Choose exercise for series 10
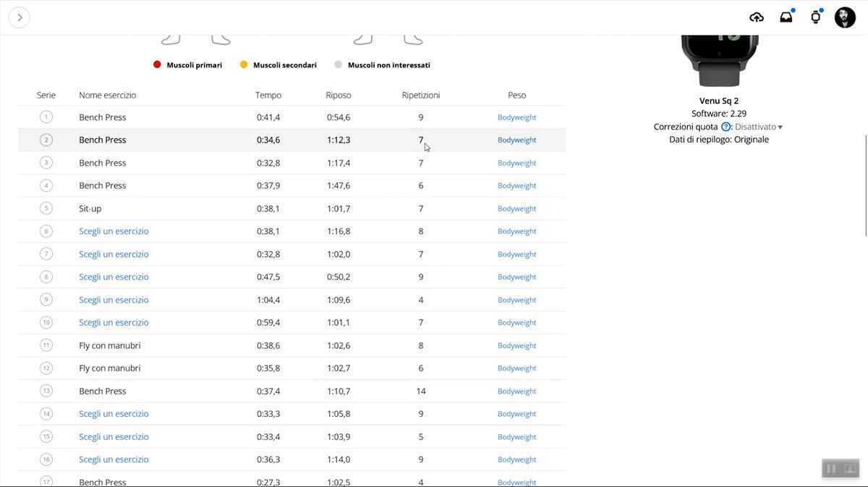 point(114,323)
